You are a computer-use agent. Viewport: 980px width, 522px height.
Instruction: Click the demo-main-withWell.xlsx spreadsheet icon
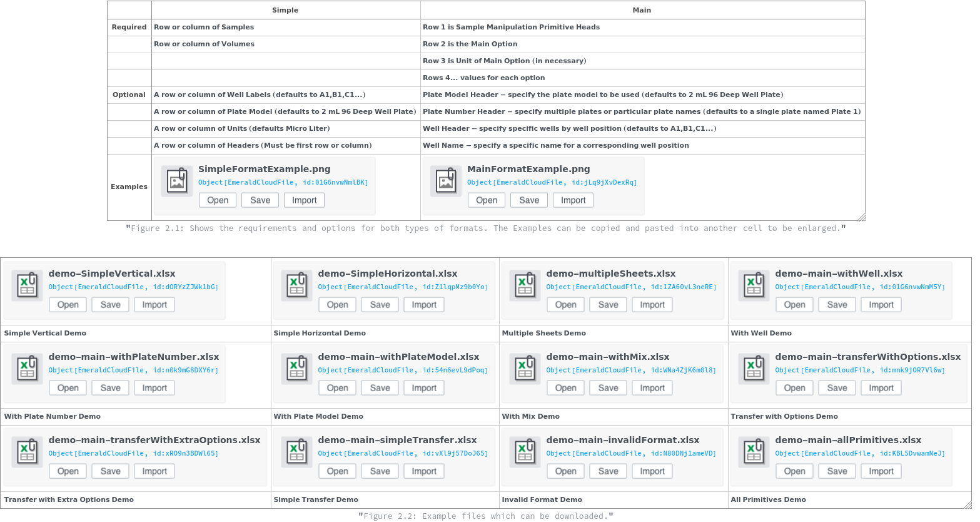(x=754, y=285)
